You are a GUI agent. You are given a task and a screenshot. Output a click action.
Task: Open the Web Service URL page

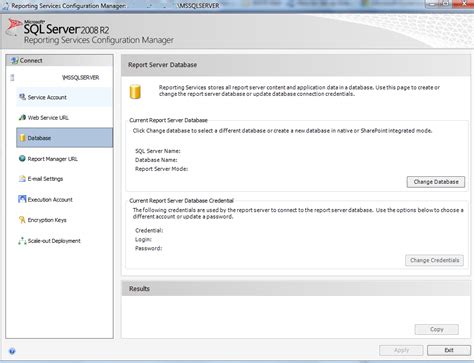click(x=64, y=117)
